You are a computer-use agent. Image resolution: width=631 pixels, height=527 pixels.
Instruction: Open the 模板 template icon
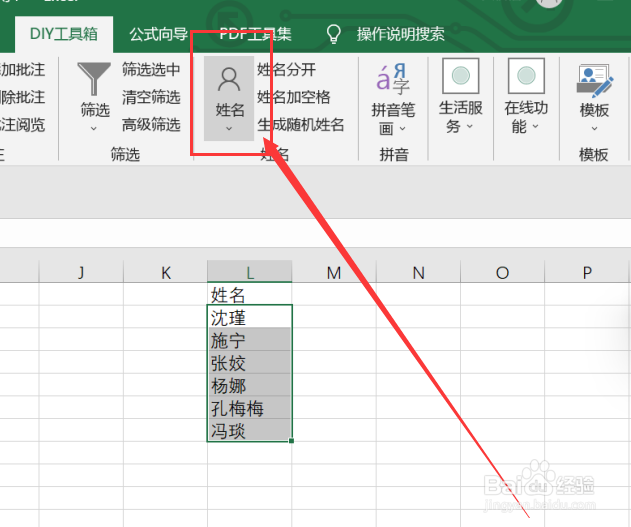tap(594, 81)
